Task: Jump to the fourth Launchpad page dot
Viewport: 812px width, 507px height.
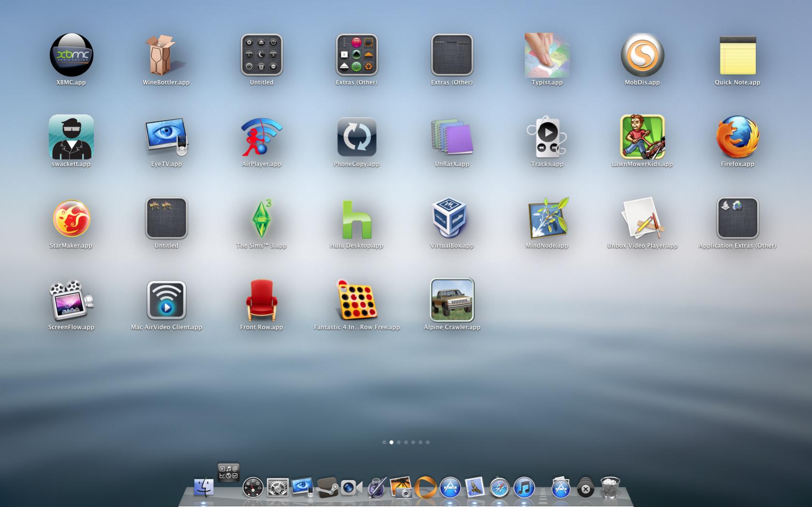Action: (406, 442)
